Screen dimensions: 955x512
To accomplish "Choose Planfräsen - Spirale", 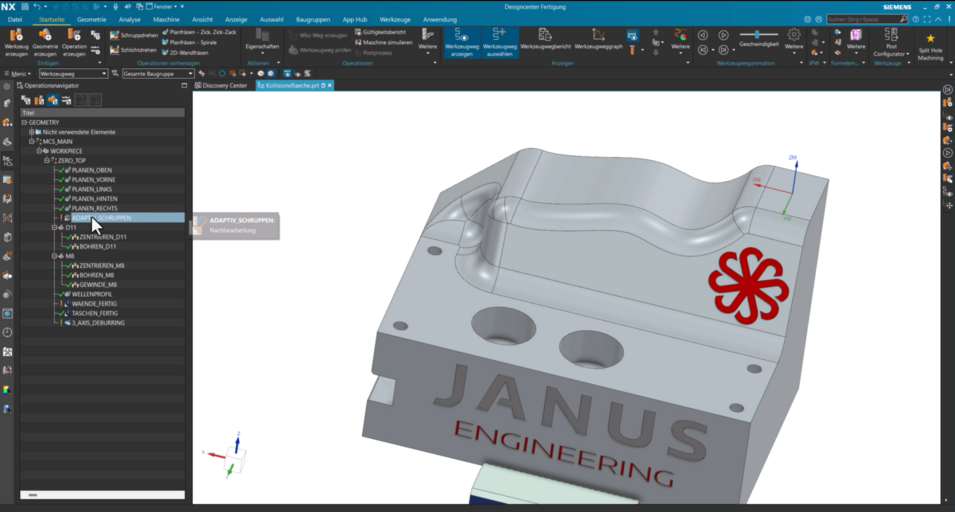I will coord(189,43).
